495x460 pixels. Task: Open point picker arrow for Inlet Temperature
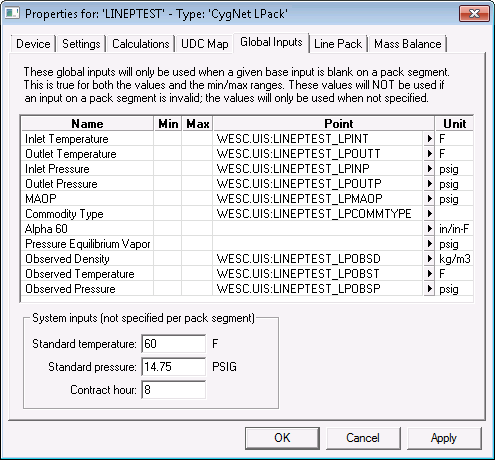429,138
